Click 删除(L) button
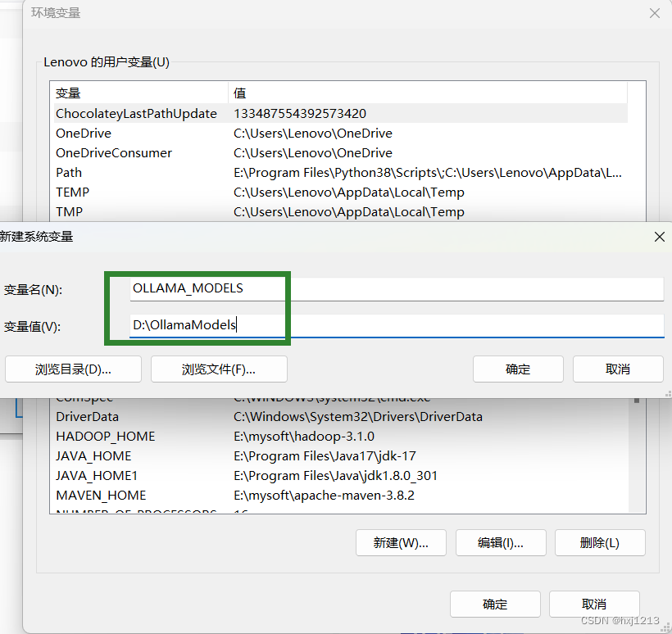The width and height of the screenshot is (672, 634). tap(600, 543)
